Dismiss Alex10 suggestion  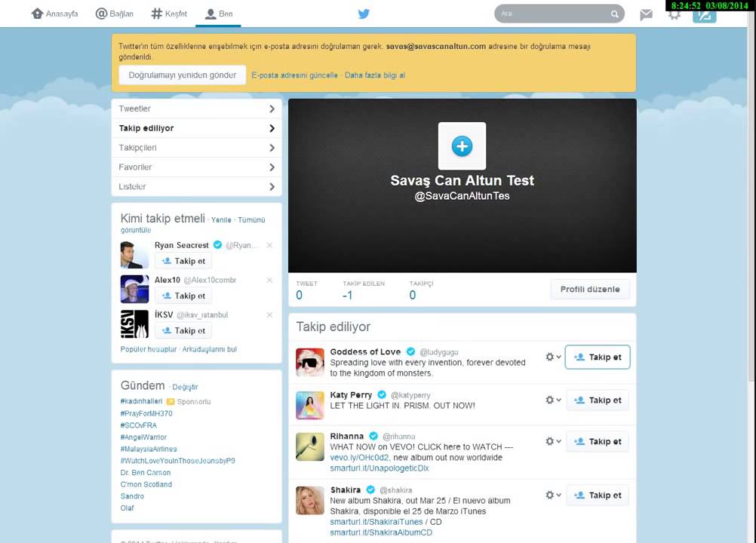[x=269, y=280]
